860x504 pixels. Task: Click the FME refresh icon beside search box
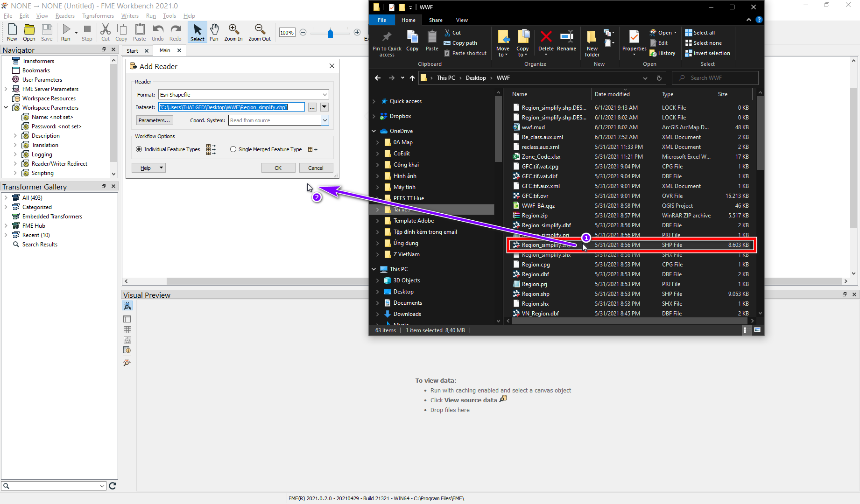tap(113, 486)
